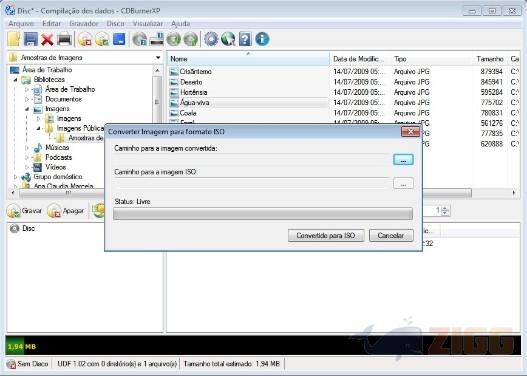Sort file list by Tipo column header
The width and height of the screenshot is (527, 376).
coord(432,59)
